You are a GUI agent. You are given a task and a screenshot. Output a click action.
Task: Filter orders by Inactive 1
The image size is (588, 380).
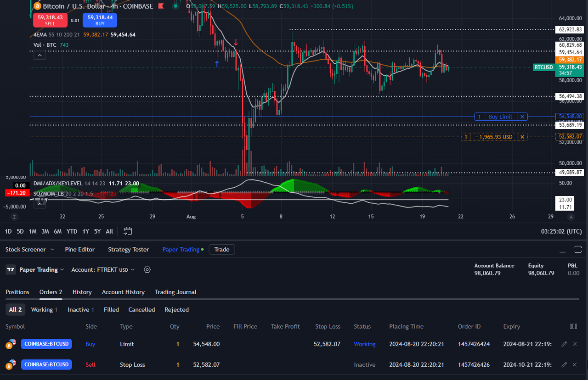pos(81,310)
